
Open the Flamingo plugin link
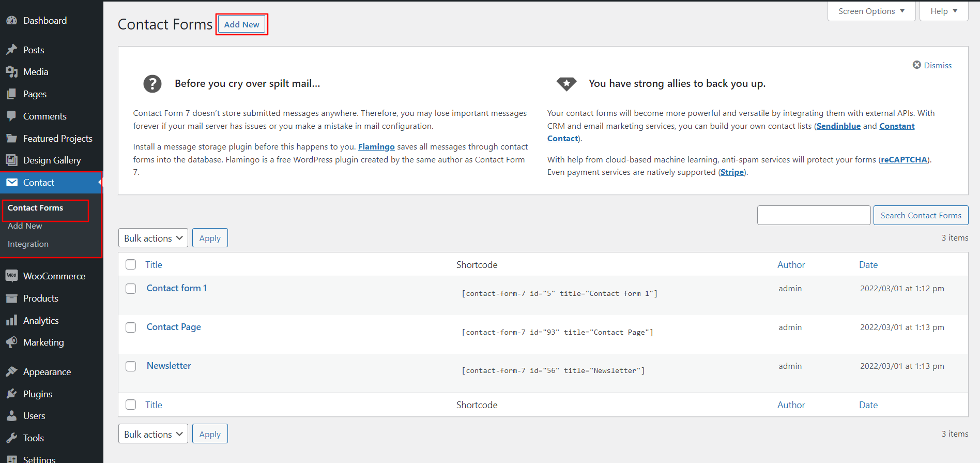pyautogui.click(x=376, y=147)
